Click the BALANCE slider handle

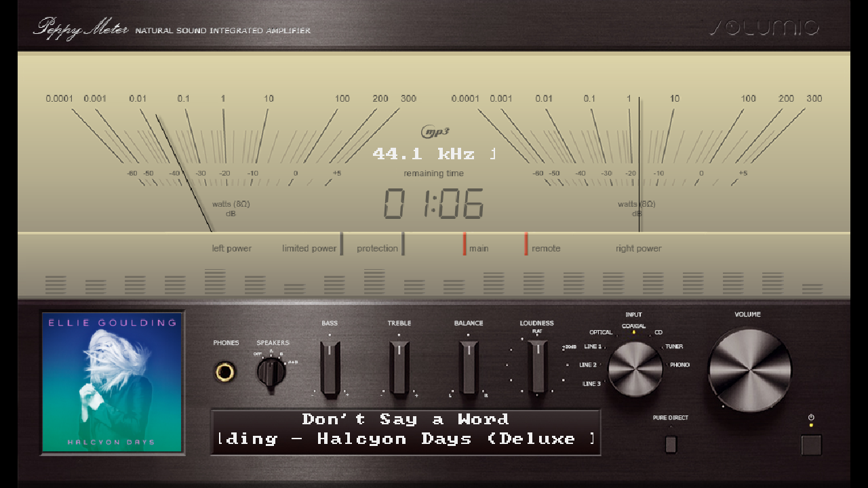[469, 368]
